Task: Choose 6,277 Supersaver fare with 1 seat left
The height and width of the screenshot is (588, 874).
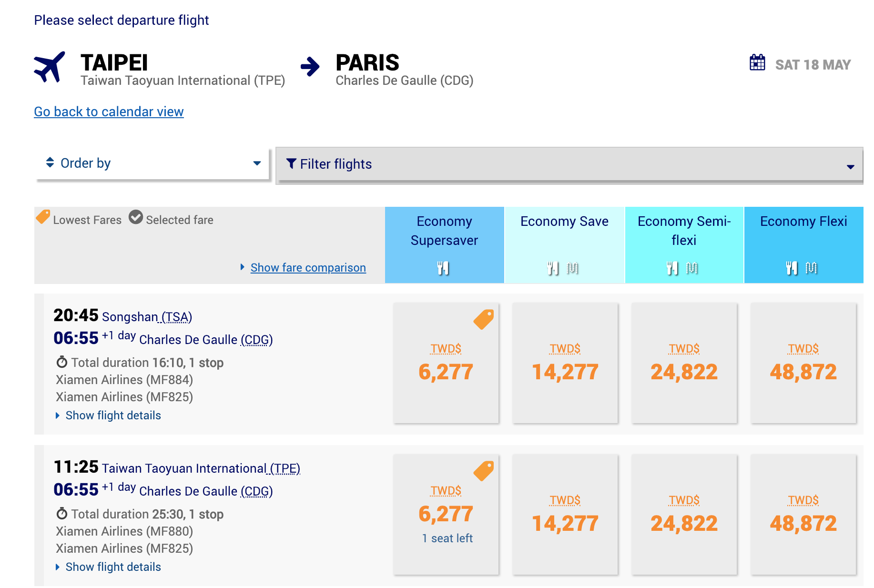Action: (446, 515)
